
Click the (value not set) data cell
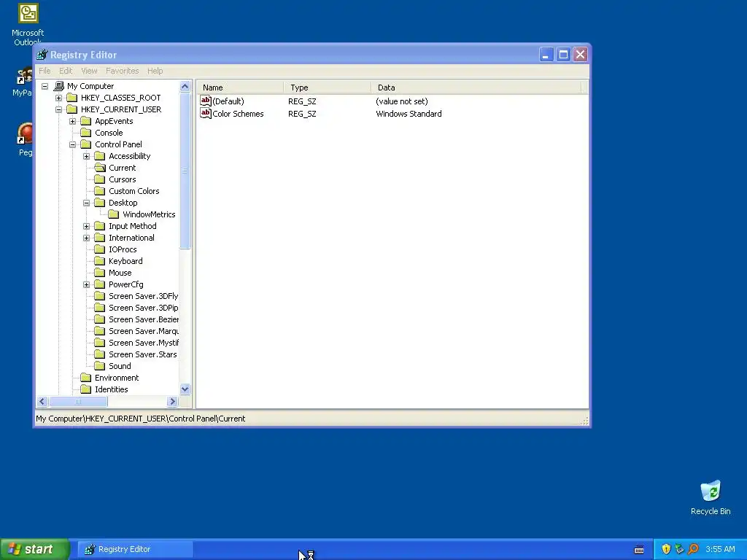[402, 101]
